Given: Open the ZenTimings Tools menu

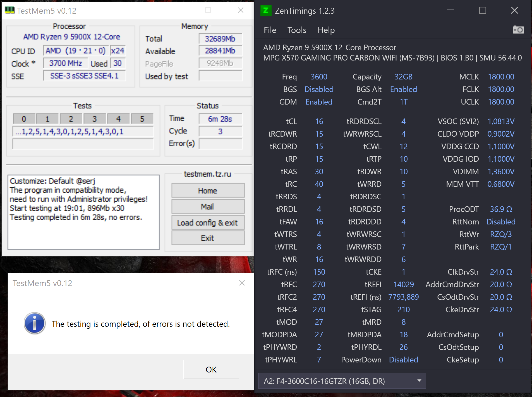Looking at the screenshot, I should (x=297, y=30).
